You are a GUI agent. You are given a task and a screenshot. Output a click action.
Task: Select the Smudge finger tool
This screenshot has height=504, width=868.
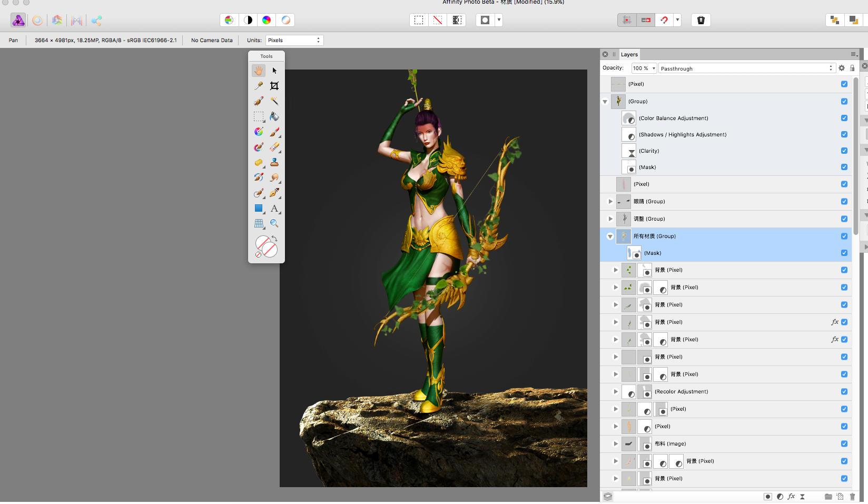[274, 177]
